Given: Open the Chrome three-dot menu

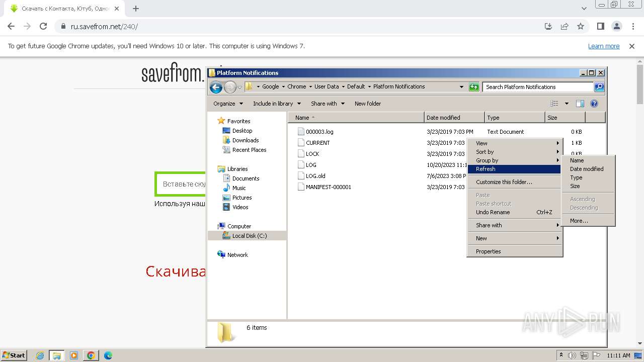Looking at the screenshot, I should coord(632,26).
